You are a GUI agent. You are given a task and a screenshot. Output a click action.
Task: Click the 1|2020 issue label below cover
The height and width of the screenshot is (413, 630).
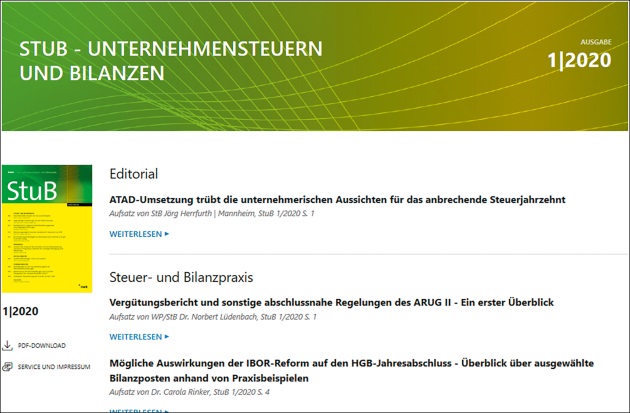23,311
